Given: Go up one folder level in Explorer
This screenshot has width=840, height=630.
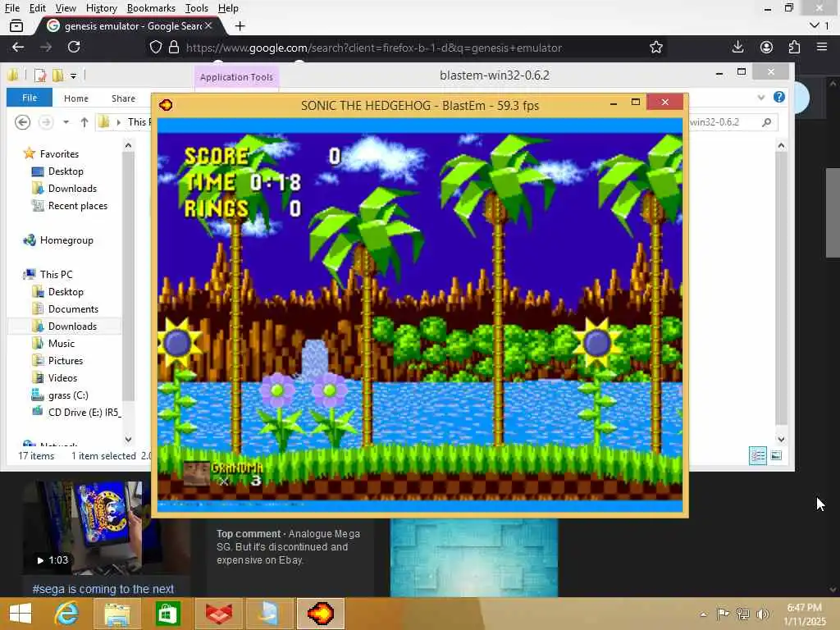Looking at the screenshot, I should (x=84, y=122).
